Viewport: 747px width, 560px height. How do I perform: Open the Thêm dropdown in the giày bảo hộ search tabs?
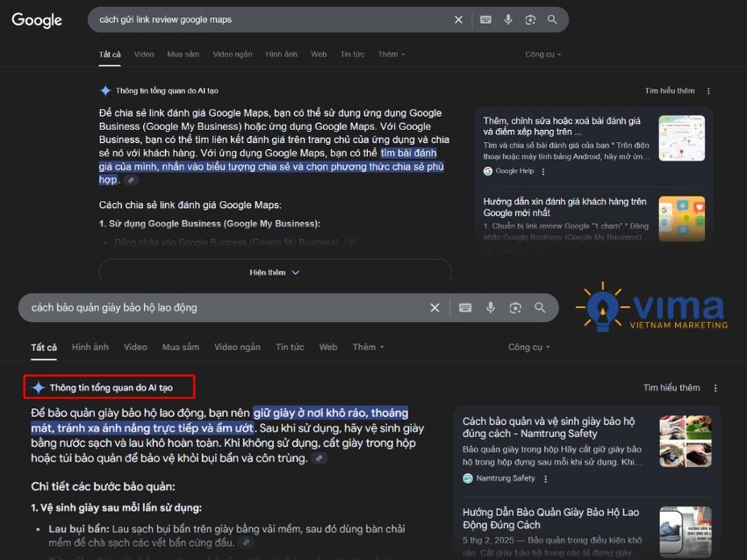click(x=369, y=347)
